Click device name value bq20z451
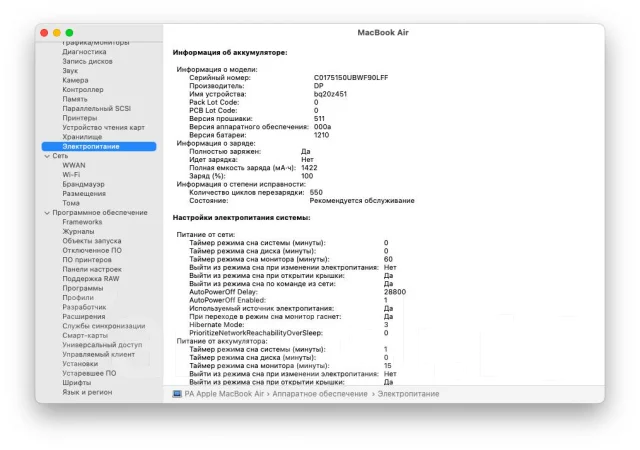640x450 pixels. click(330, 94)
